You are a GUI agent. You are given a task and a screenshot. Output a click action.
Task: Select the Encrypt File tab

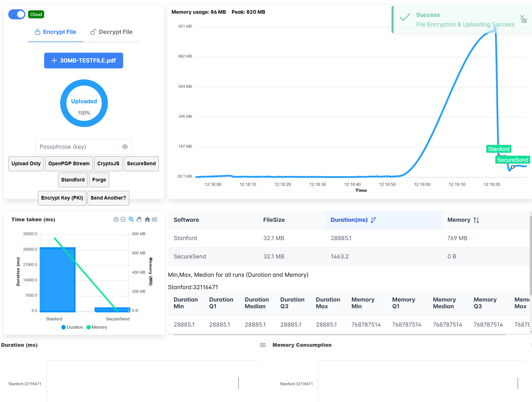tap(55, 32)
